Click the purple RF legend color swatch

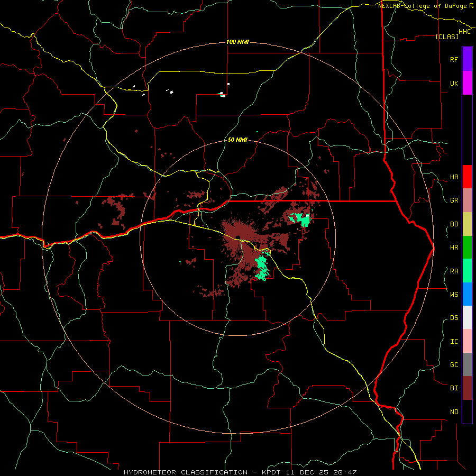point(467,59)
